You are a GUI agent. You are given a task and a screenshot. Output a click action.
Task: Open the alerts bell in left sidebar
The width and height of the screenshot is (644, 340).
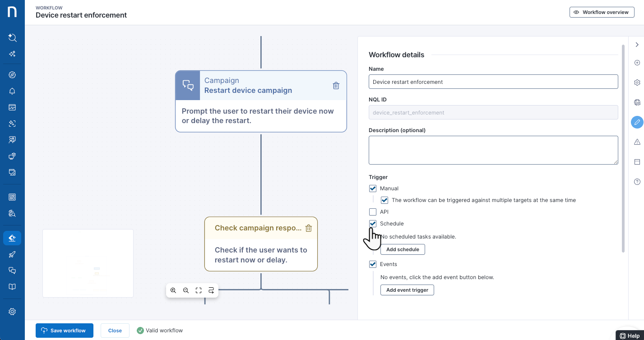[x=12, y=91]
